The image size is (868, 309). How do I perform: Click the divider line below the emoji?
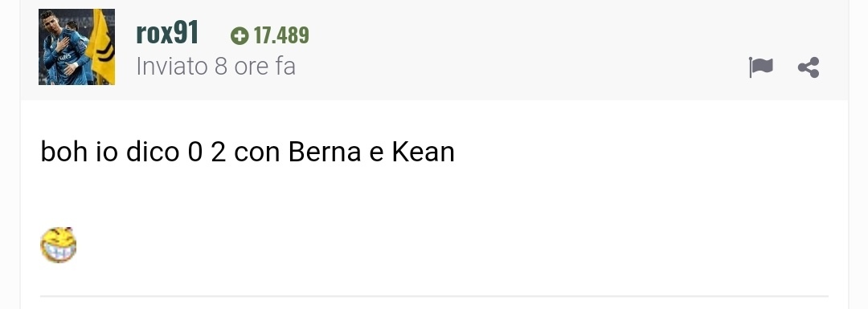(434, 296)
